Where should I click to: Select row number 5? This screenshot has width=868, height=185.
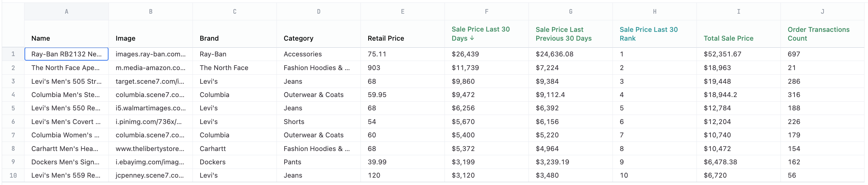pyautogui.click(x=13, y=108)
